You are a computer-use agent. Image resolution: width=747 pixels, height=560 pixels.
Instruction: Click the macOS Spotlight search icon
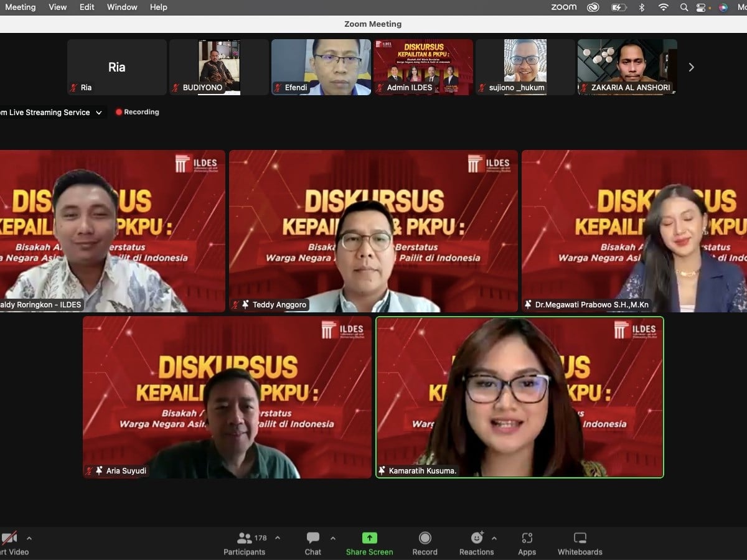pos(684,7)
